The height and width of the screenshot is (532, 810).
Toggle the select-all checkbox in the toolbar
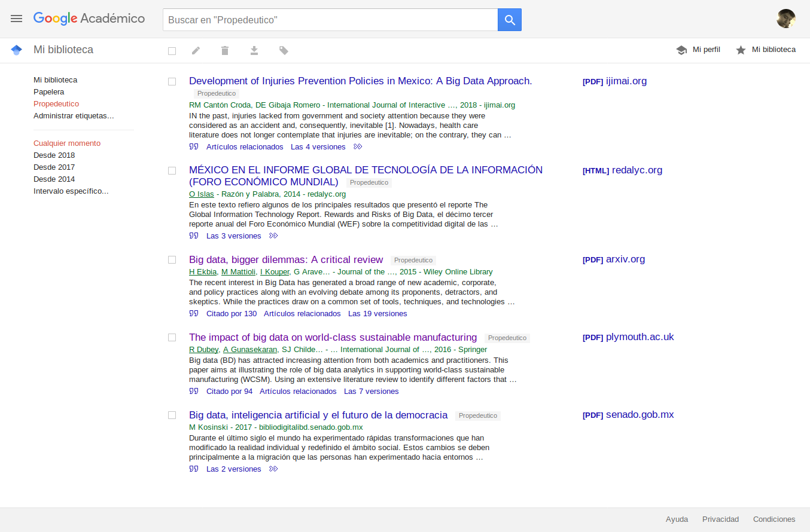172,51
